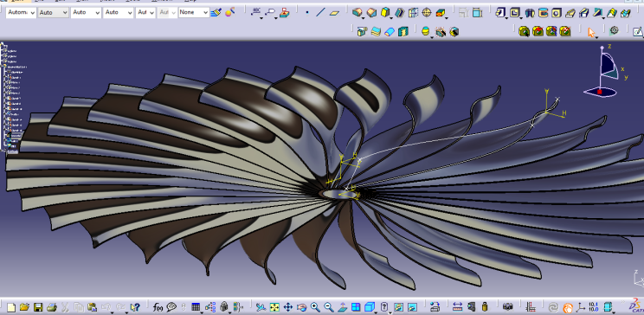Screen dimensions: 644x315
Task: Toggle Hide/Show for selected element
Action: tap(398, 307)
